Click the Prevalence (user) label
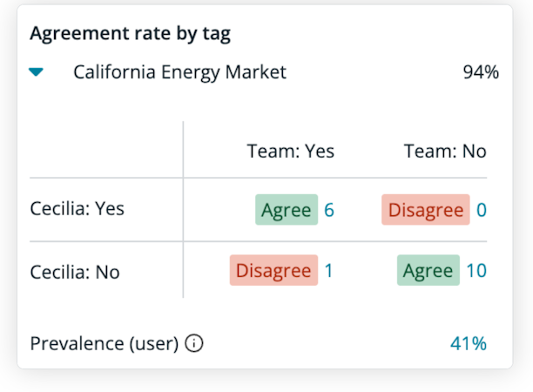Screen dimensions: 533x392 point(104,343)
